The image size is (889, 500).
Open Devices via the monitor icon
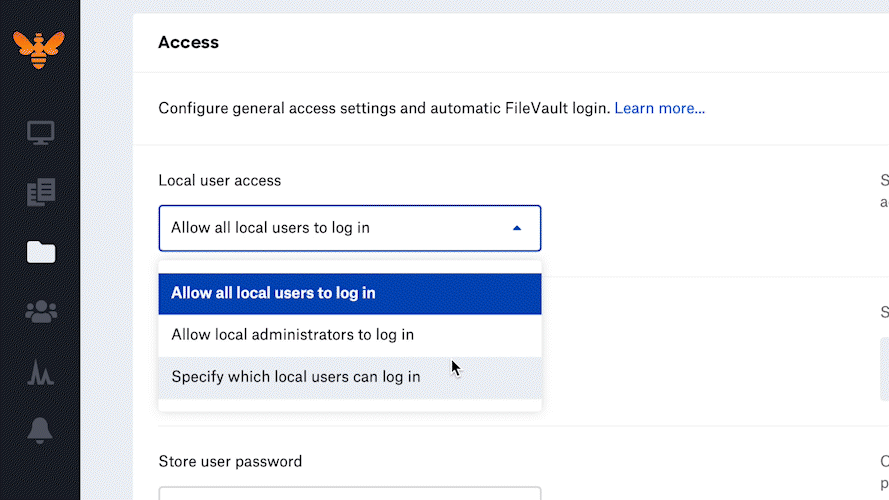point(41,132)
